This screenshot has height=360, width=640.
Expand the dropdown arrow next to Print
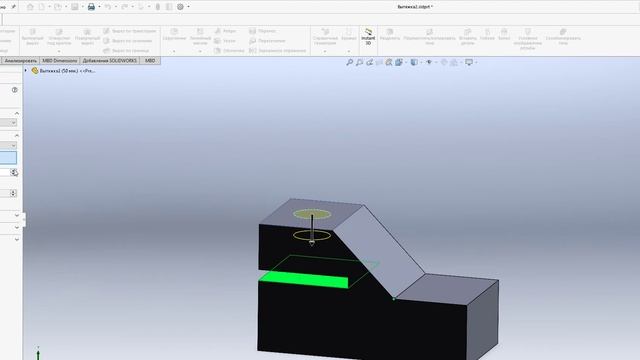(99, 7)
